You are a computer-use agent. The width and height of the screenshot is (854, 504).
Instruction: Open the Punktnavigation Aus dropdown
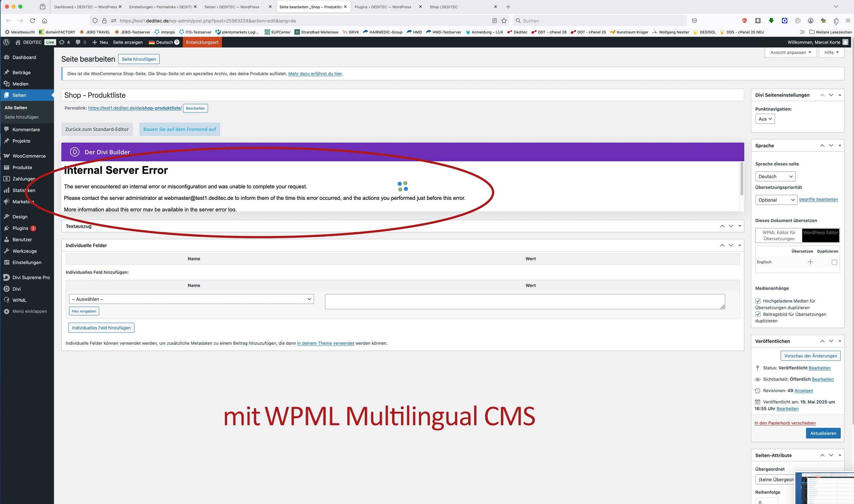(x=765, y=119)
